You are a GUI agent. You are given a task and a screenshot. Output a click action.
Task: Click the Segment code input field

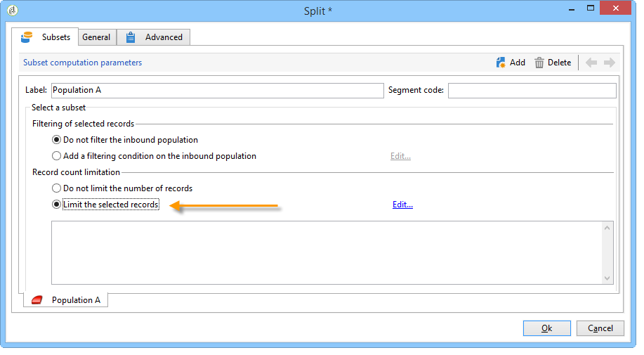point(532,91)
